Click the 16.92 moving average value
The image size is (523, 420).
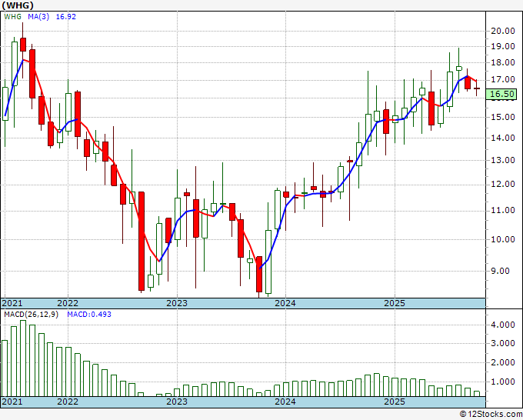coord(65,16)
